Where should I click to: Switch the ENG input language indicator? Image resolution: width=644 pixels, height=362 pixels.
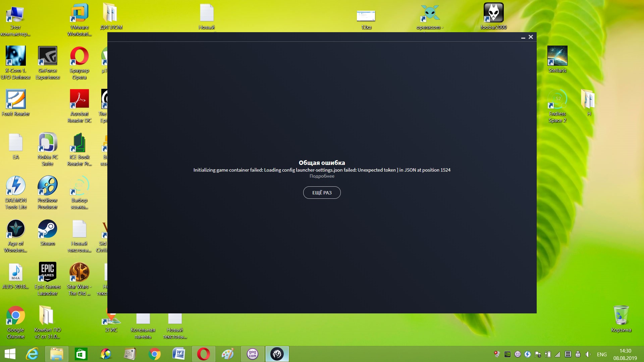coord(602,354)
